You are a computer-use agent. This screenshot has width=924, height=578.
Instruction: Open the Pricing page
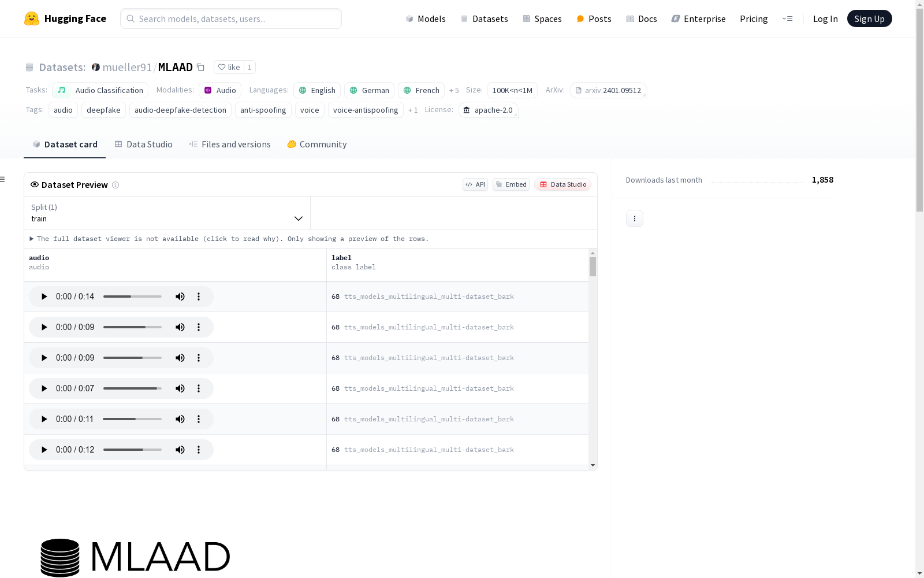754,18
